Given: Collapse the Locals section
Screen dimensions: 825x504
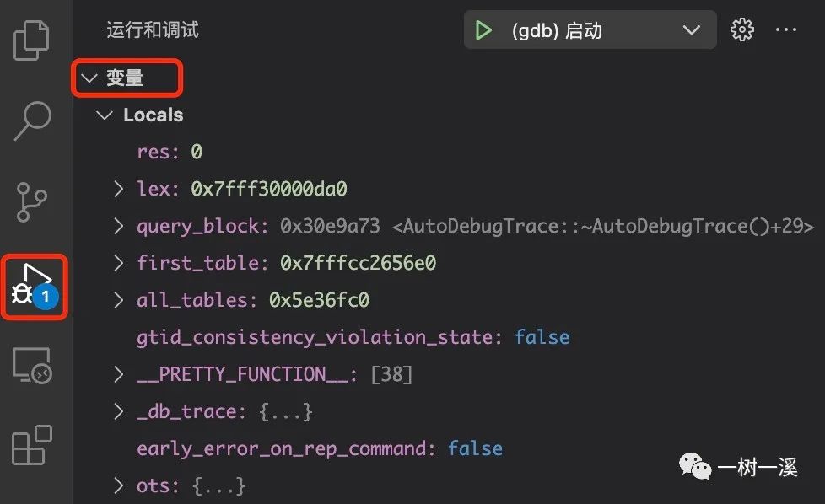Looking at the screenshot, I should click(105, 115).
